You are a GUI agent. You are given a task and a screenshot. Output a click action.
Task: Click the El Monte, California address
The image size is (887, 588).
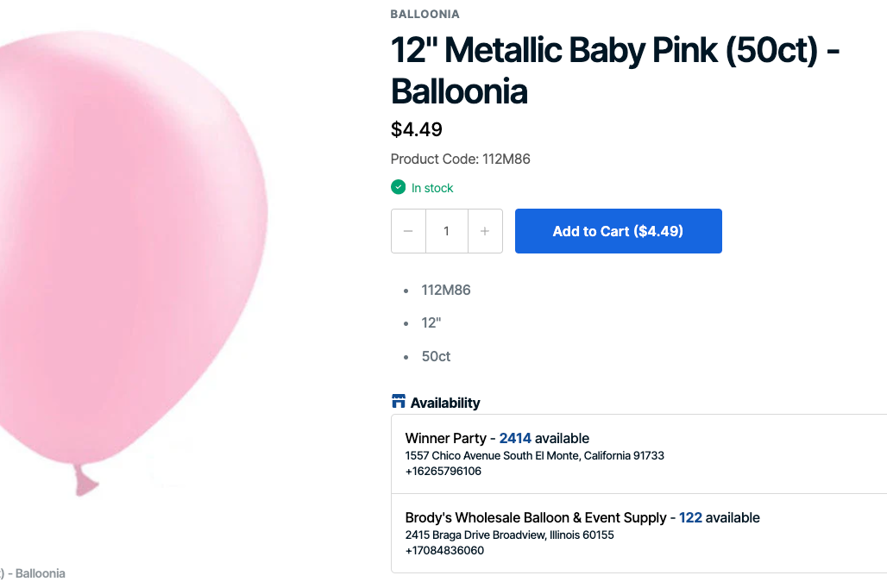(x=534, y=455)
